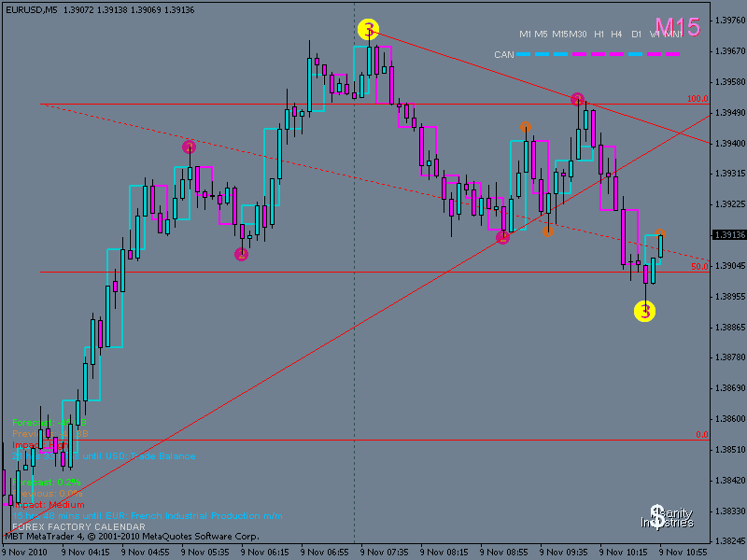Select the orange 1 marker beside the current price

pos(660,233)
